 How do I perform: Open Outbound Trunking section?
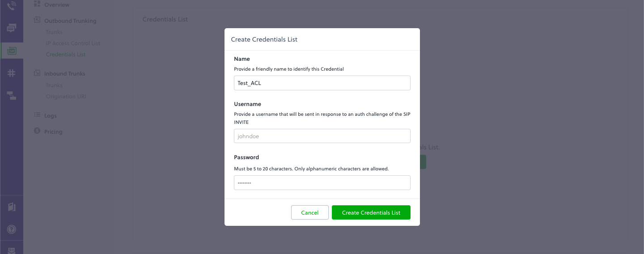[x=70, y=21]
